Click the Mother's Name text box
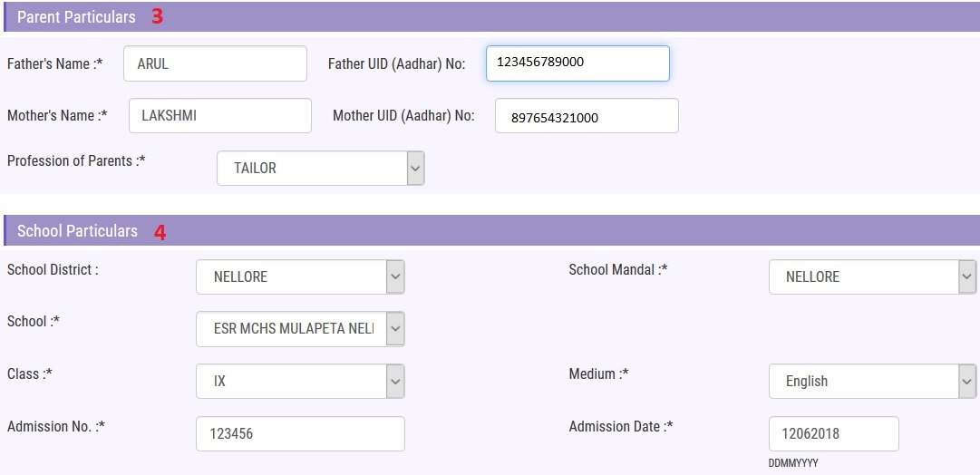 click(x=220, y=116)
